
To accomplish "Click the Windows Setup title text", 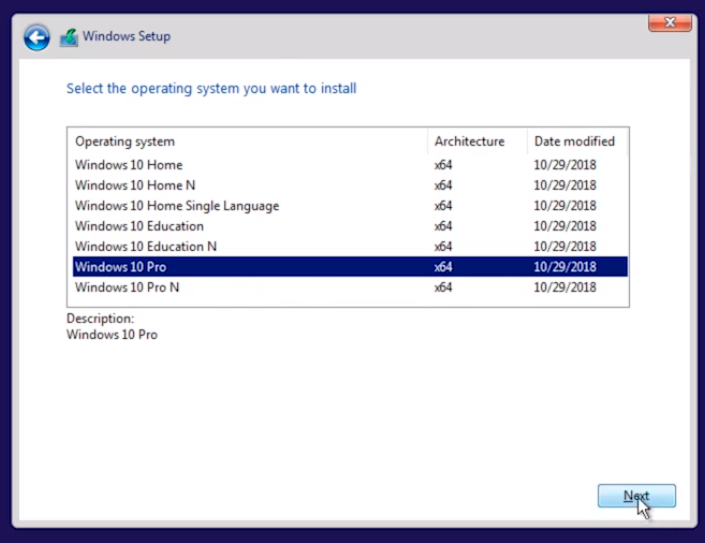I will click(x=126, y=37).
